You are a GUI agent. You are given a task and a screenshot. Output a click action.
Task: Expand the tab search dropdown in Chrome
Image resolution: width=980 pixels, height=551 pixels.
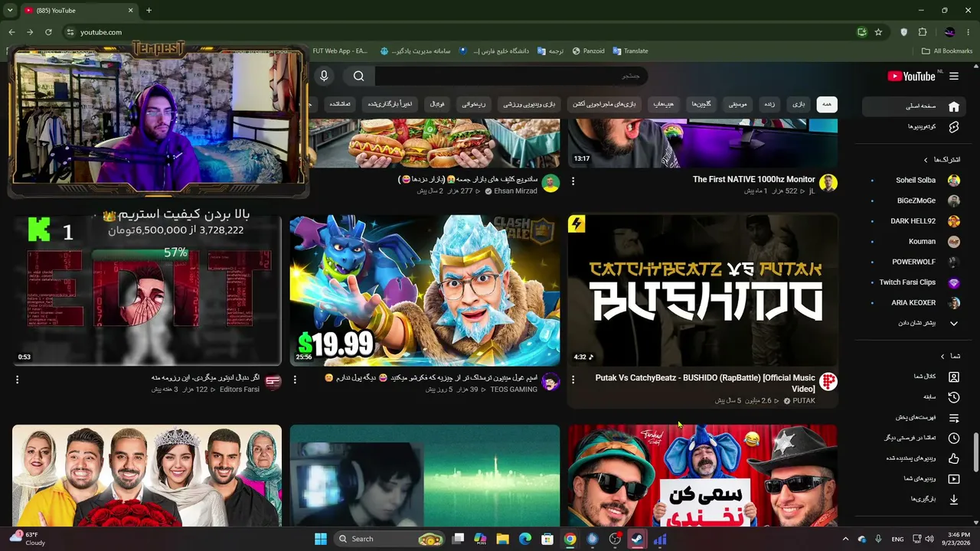pos(10,11)
